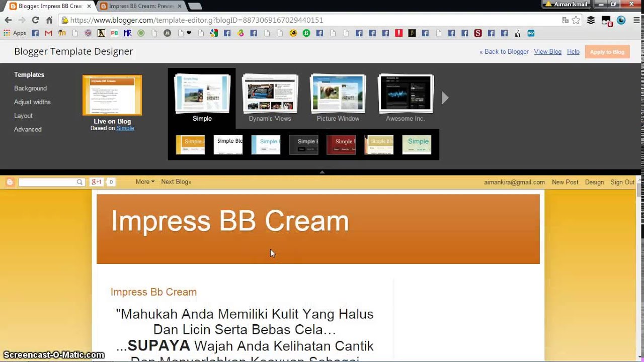Click the View Blog link
This screenshot has width=644, height=362.
(547, 52)
